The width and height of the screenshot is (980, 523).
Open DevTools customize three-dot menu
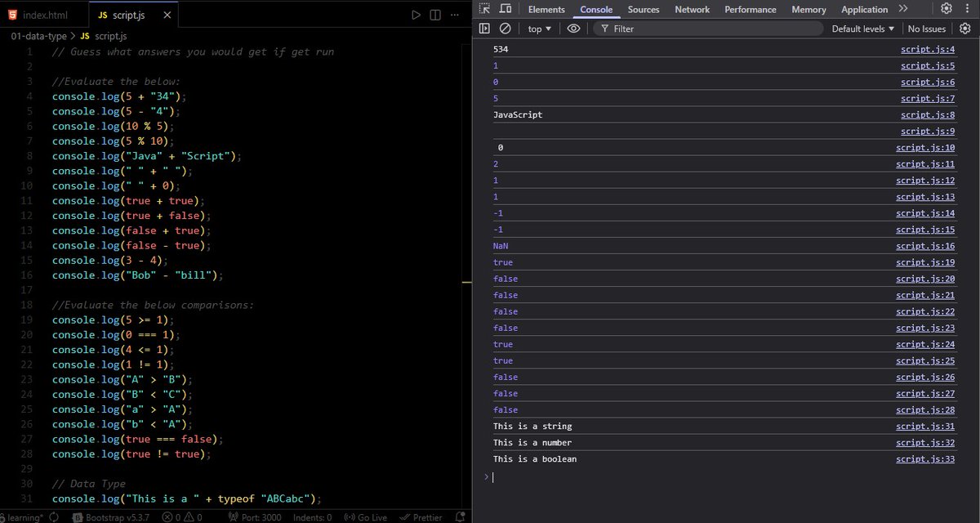pos(967,9)
